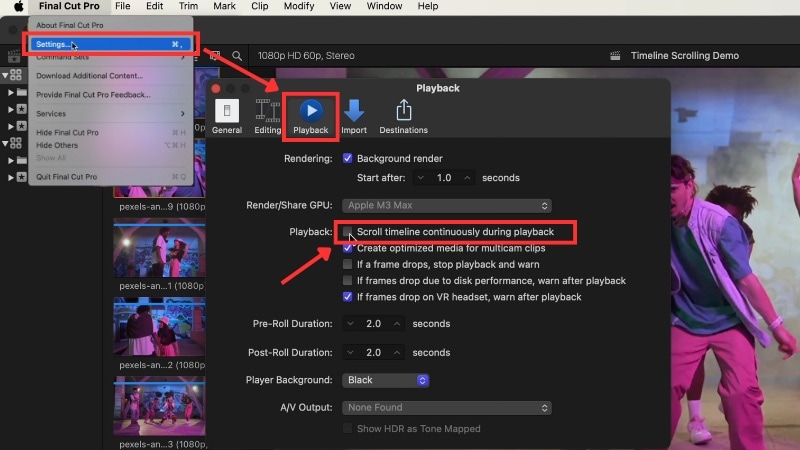Open the Help menu
This screenshot has width=800, height=450.
pos(428,6)
